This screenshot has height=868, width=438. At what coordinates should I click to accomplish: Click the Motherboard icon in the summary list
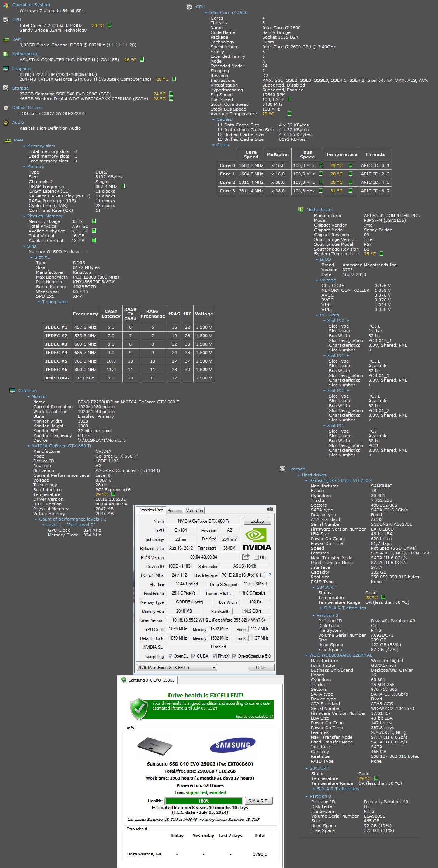coord(6,54)
